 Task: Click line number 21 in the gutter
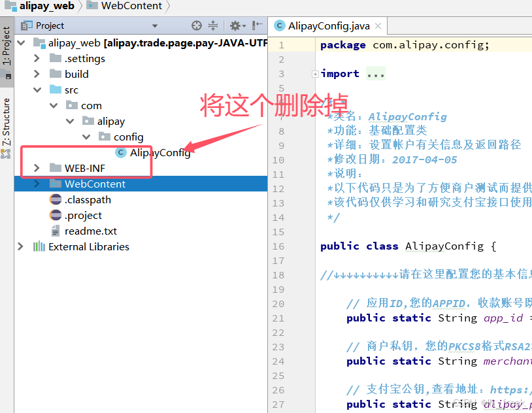(x=278, y=318)
